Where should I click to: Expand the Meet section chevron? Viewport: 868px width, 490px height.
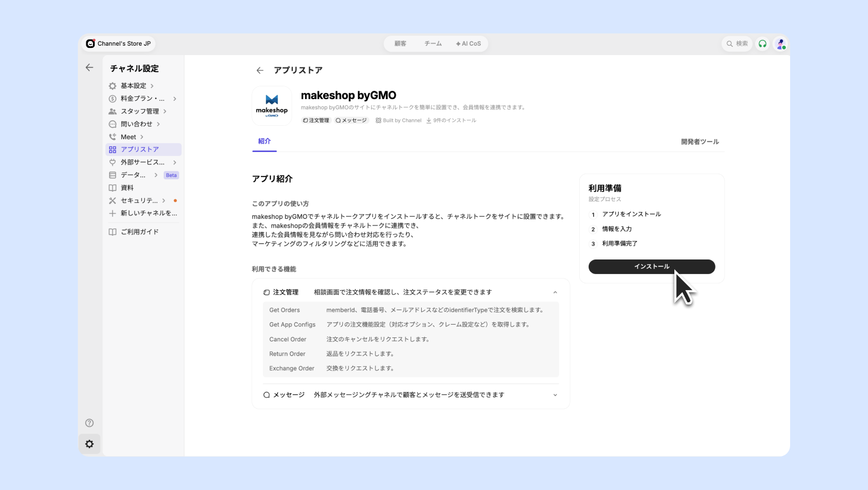click(x=142, y=137)
